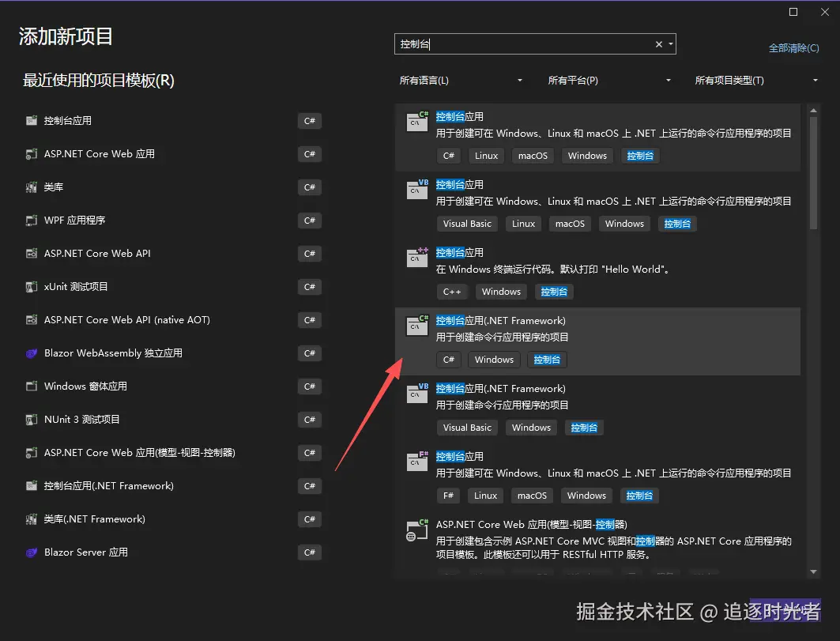Image resolution: width=840 pixels, height=641 pixels.
Task: Click the 类库(.NET Framework) recent template icon
Action: tap(32, 519)
